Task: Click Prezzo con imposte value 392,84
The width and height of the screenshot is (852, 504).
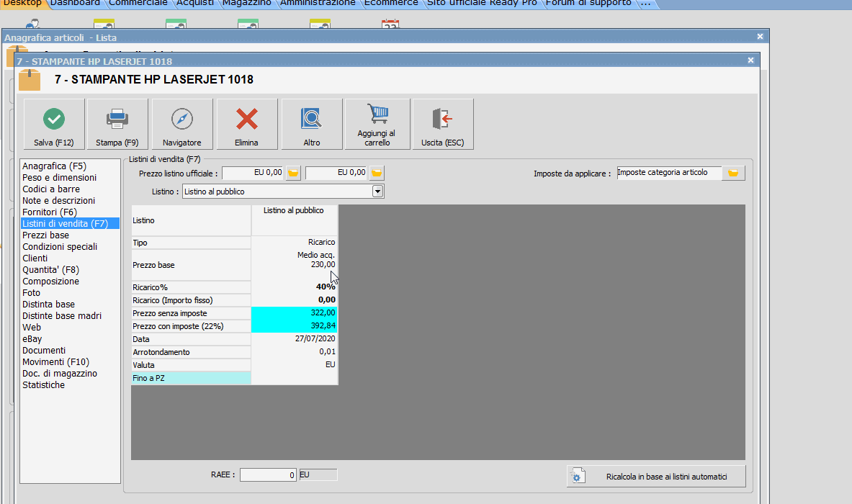Action: point(294,326)
